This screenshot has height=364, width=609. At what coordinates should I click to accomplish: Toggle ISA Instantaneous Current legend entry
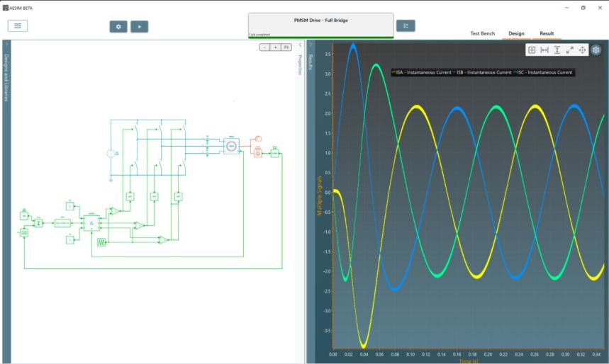coord(422,72)
